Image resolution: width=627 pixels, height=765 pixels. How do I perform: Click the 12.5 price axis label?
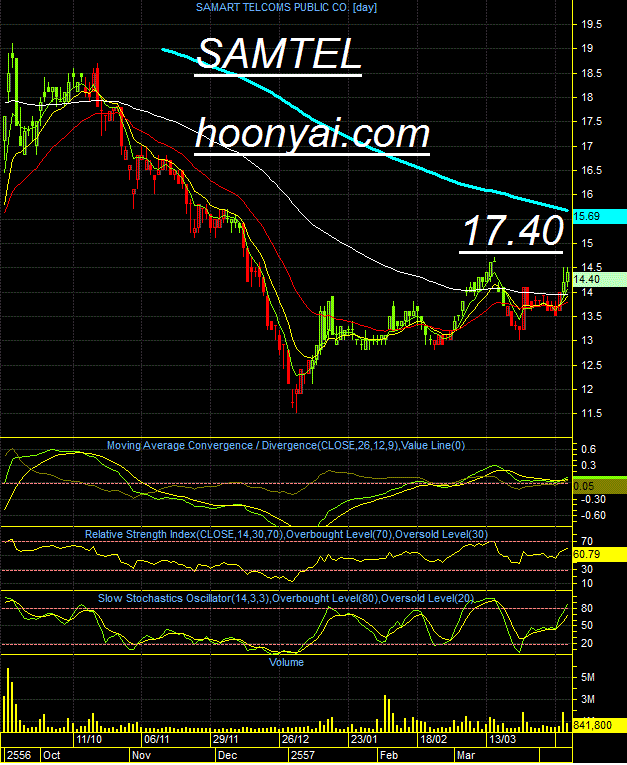point(591,365)
